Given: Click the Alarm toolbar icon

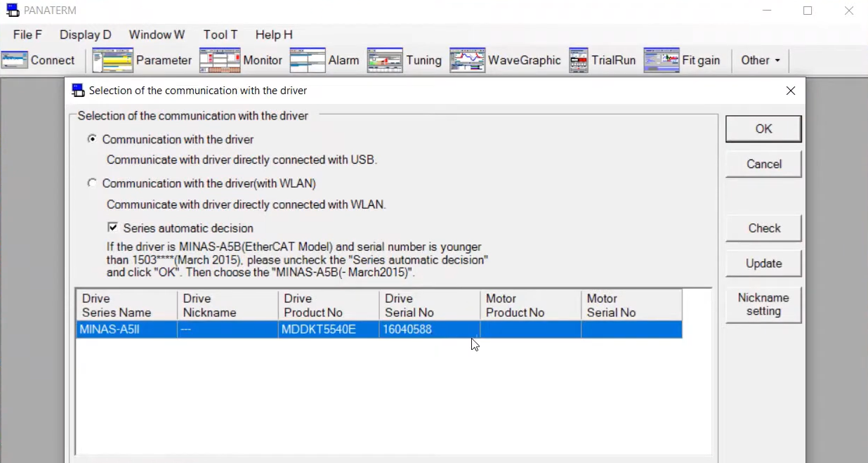Looking at the screenshot, I should 308,60.
